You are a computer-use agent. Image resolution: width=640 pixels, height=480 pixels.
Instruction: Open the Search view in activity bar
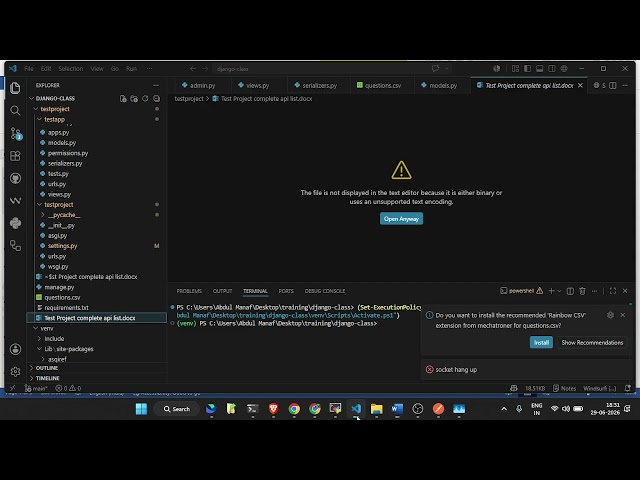15,110
